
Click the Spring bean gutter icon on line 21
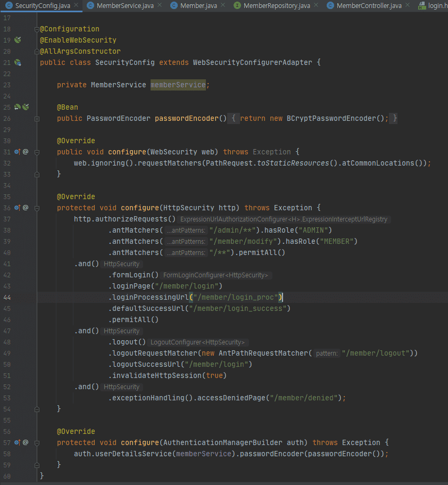[x=18, y=62]
